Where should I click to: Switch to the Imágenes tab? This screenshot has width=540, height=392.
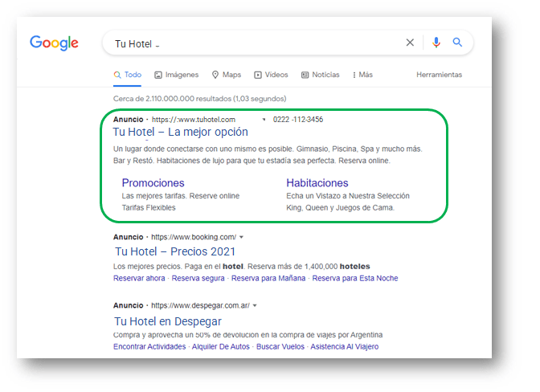(x=177, y=75)
